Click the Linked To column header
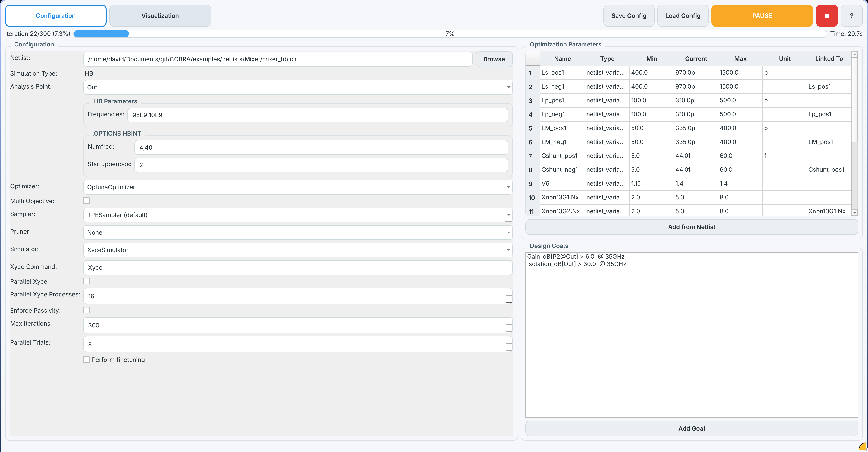The width and height of the screenshot is (868, 452). click(x=829, y=59)
